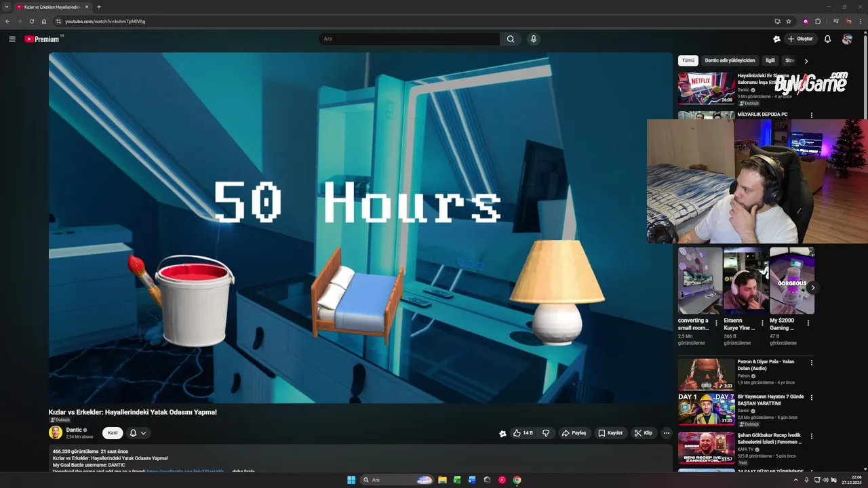
Task: Open options for Patron & Diyar Pala video
Action: pyautogui.click(x=811, y=363)
